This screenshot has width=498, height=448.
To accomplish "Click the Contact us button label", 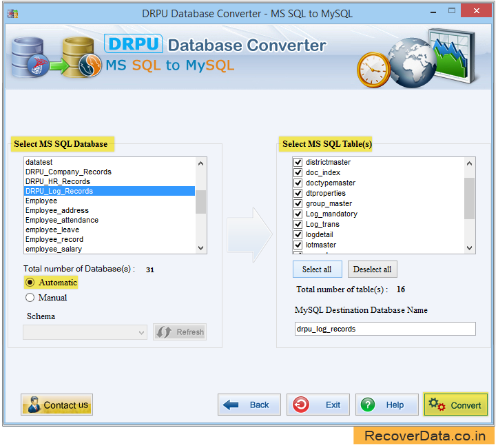I will click(x=65, y=405).
